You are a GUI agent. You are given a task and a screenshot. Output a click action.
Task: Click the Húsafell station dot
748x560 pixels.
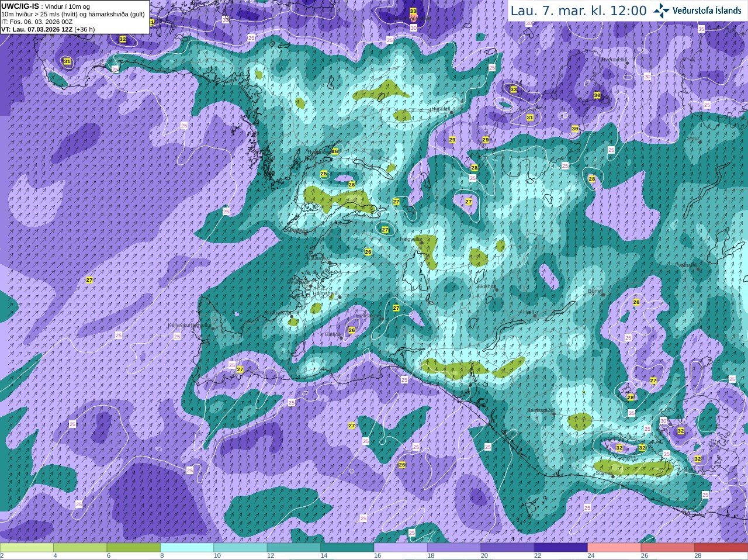pyautogui.click(x=450, y=112)
